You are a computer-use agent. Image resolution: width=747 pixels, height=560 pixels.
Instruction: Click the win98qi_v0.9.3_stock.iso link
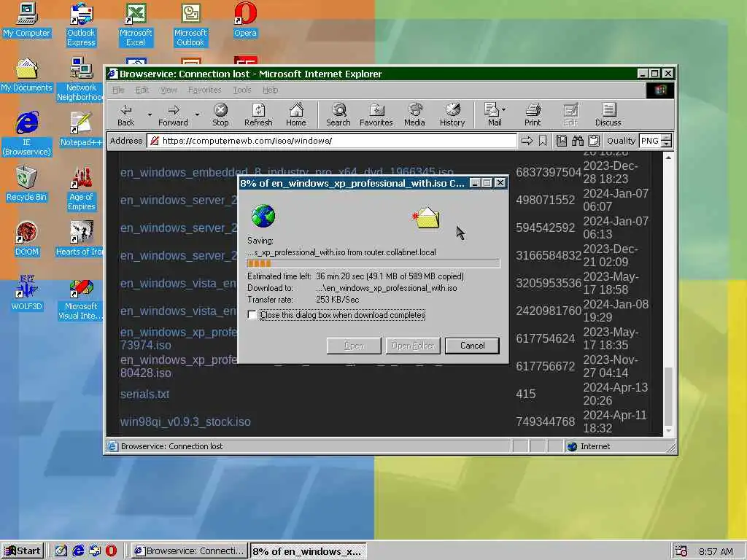click(185, 421)
